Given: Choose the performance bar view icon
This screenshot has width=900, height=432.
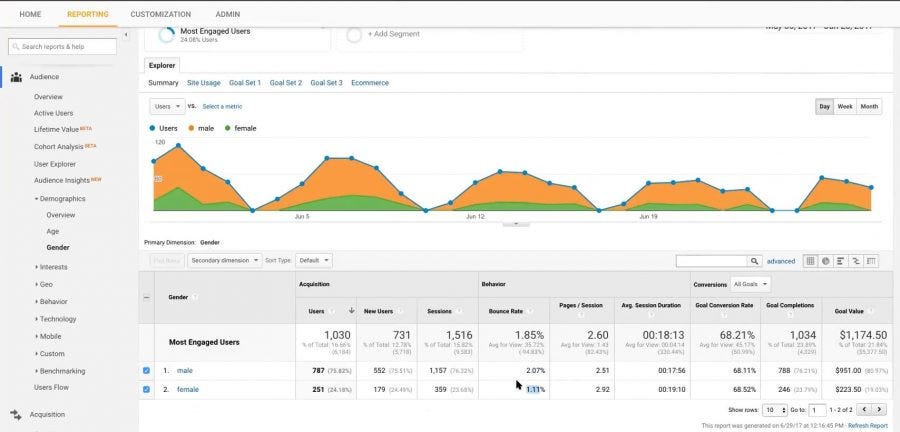Looking at the screenshot, I should click(x=841, y=261).
